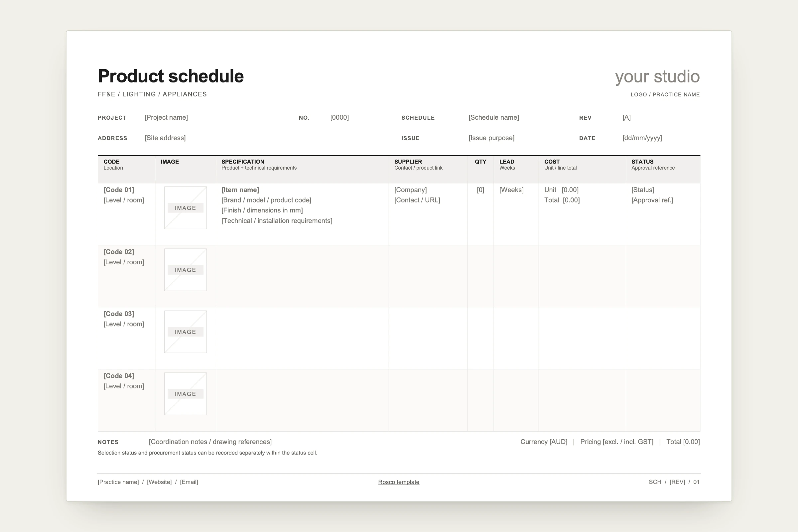Click the [Project name] placeholder
Image resolution: width=798 pixels, height=532 pixels.
[166, 117]
